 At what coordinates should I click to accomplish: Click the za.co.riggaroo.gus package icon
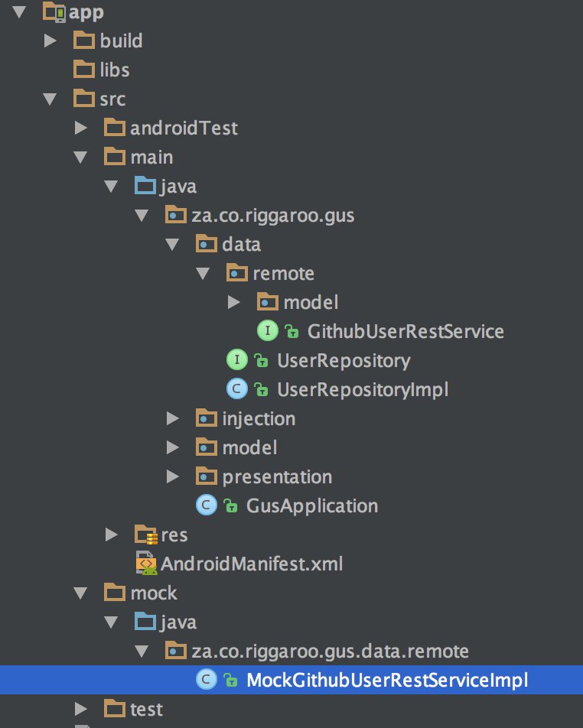(x=176, y=215)
